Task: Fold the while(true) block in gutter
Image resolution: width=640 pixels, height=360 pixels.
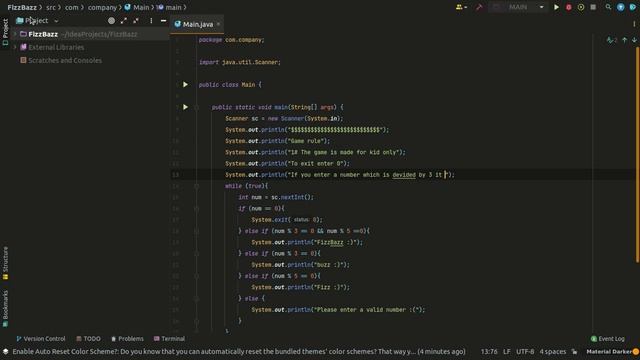Action: pos(197,186)
